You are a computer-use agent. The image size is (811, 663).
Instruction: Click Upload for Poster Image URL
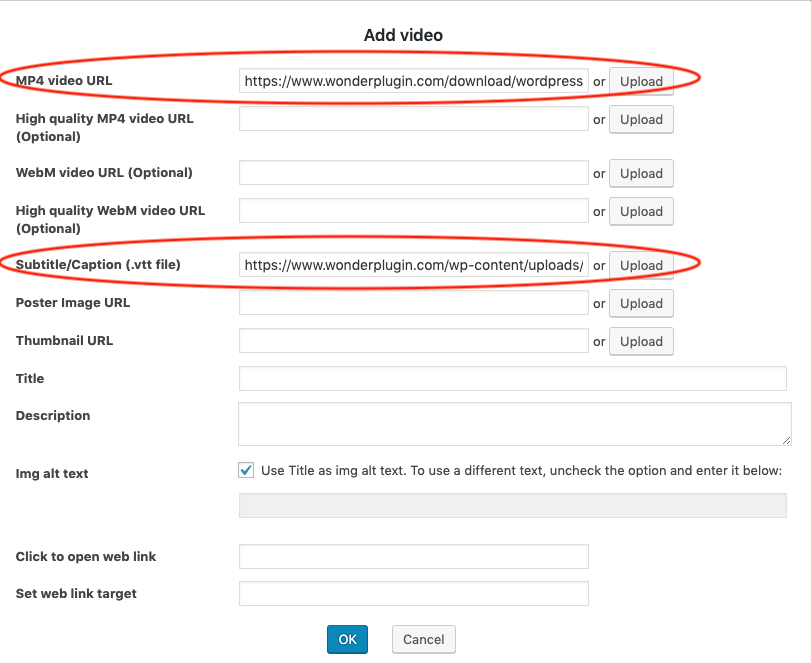click(x=641, y=303)
